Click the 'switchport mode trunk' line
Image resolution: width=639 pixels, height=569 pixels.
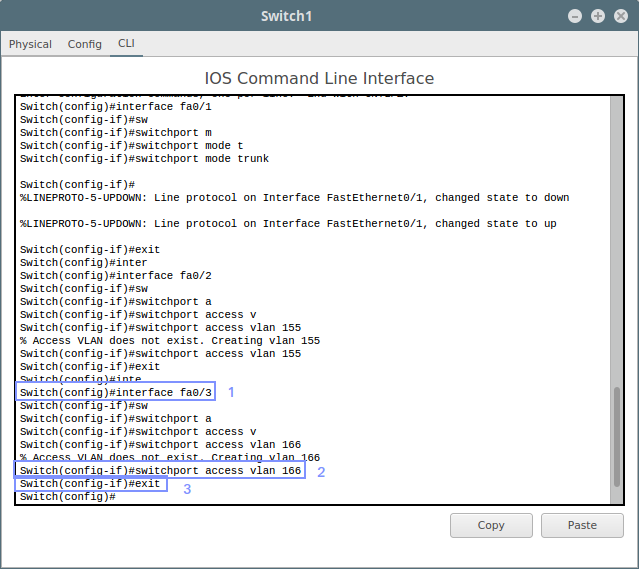pyautogui.click(x=144, y=159)
